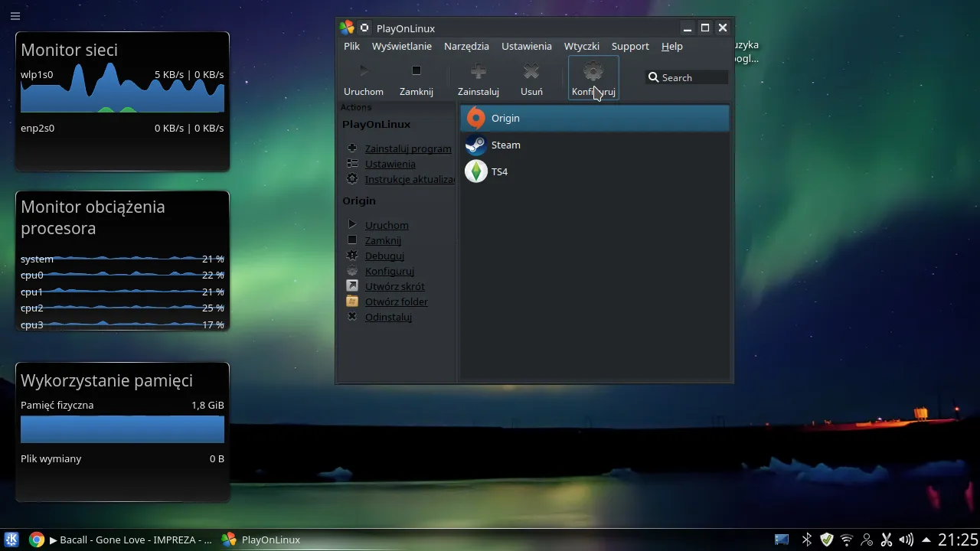
Task: Minimize the PlayOnLinux window
Action: point(688,28)
